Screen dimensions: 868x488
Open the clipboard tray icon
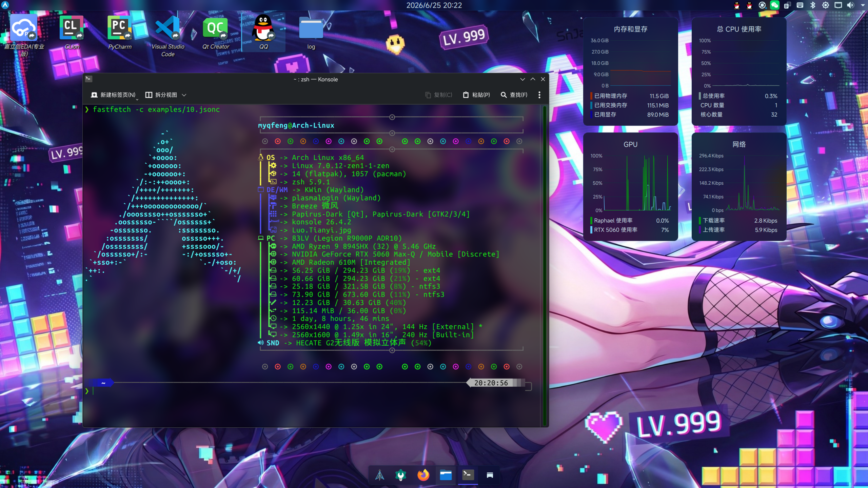tap(787, 5)
